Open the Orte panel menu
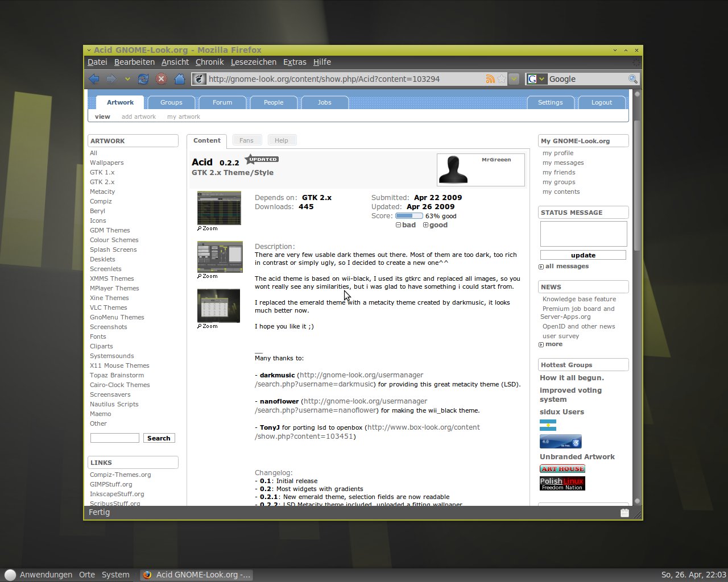This screenshot has height=582, width=728. click(87, 575)
